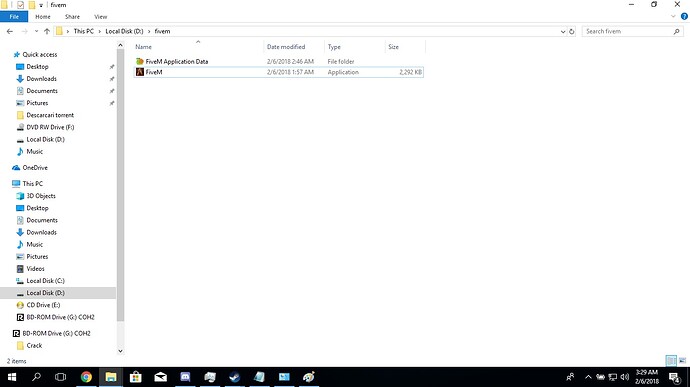The image size is (690, 387).
Task: Switch to details view layout
Action: pos(671,361)
